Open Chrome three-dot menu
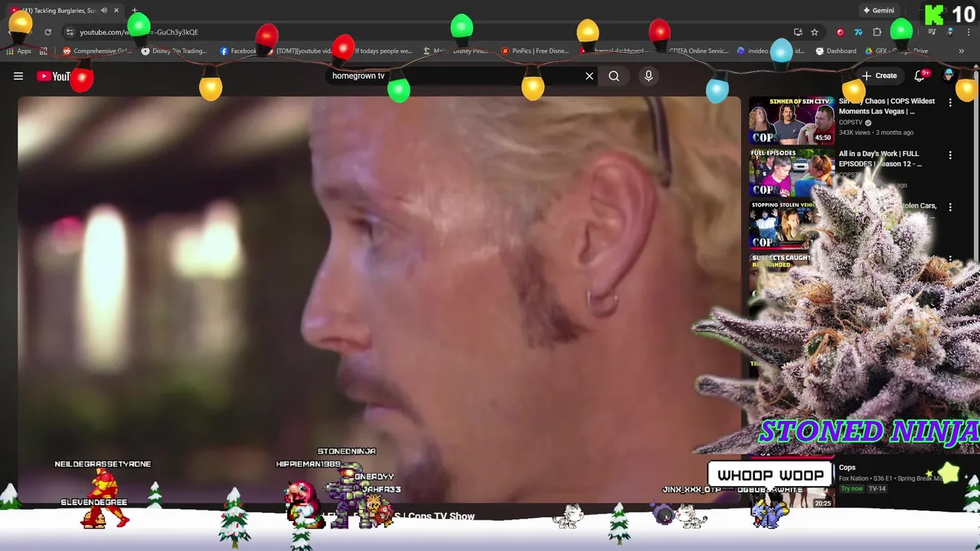 [x=969, y=32]
